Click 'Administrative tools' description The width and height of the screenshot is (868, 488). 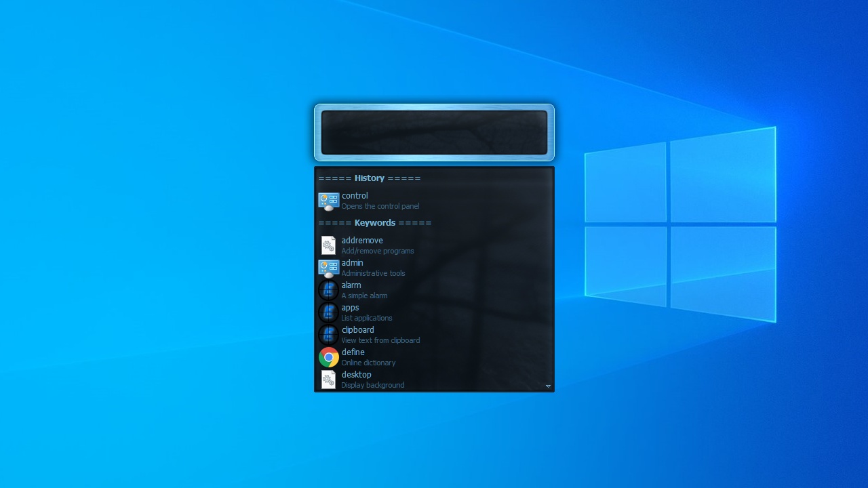tap(374, 274)
